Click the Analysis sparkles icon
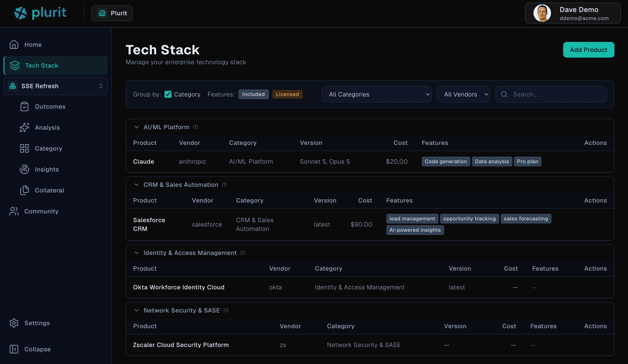This screenshot has width=628, height=364. (x=24, y=128)
